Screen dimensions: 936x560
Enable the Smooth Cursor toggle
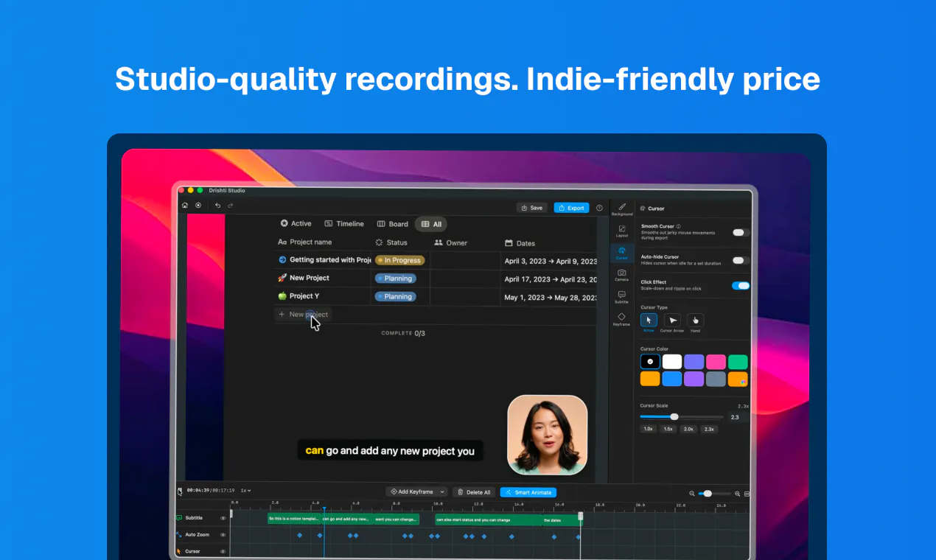pos(741,232)
